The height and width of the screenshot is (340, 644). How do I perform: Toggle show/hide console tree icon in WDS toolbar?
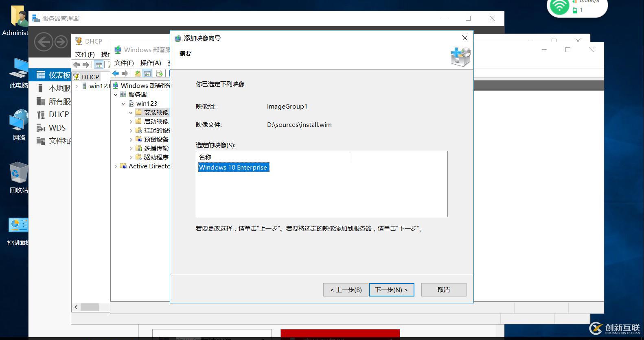[147, 73]
